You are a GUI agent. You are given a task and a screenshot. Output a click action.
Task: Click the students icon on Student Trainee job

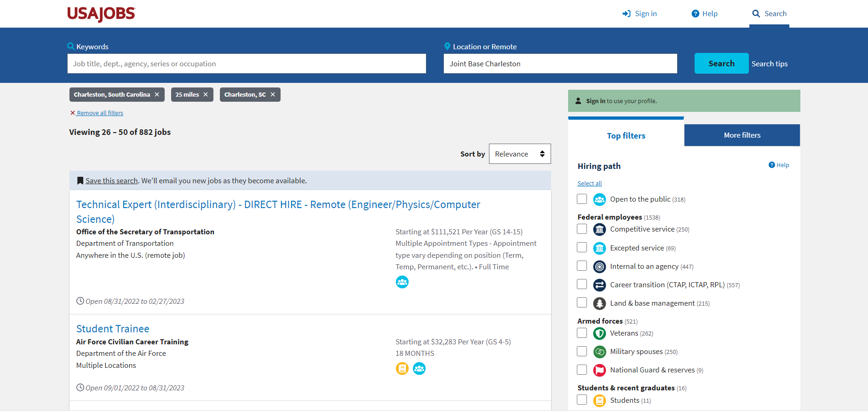pos(402,368)
